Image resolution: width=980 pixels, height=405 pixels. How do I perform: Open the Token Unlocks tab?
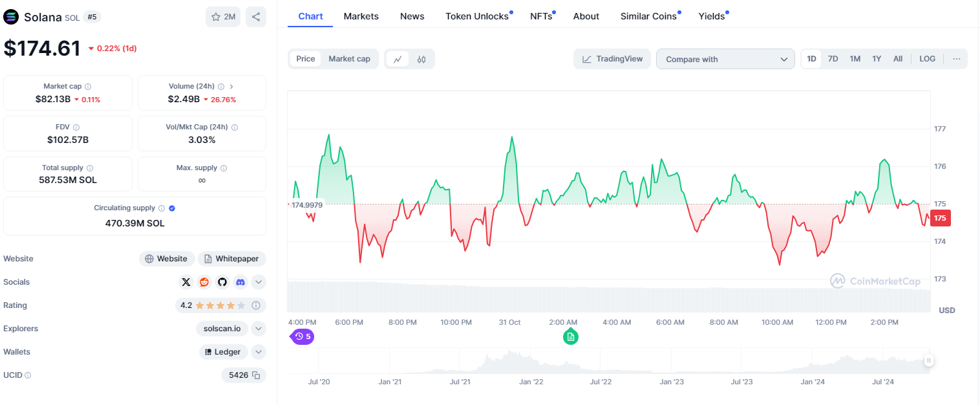tap(476, 16)
